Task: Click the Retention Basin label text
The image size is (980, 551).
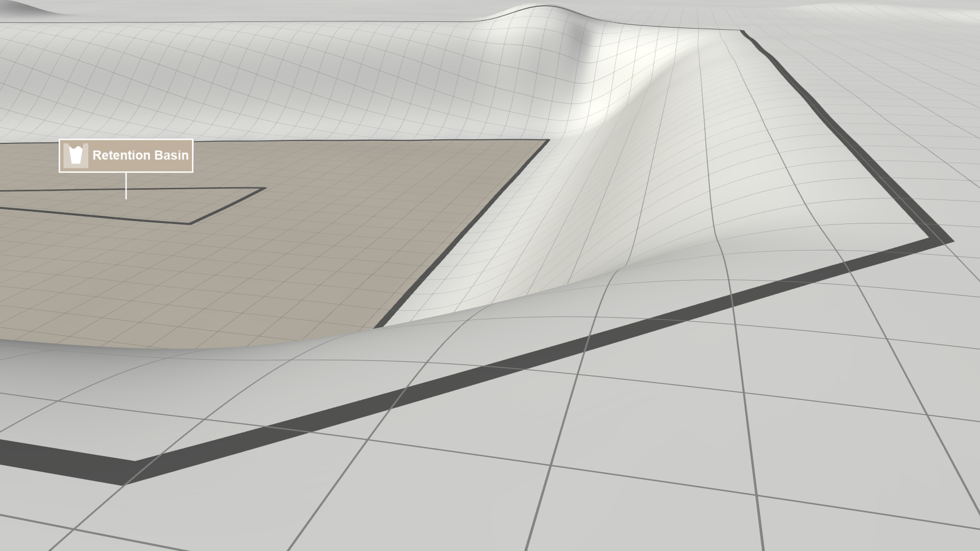Action: (x=141, y=156)
